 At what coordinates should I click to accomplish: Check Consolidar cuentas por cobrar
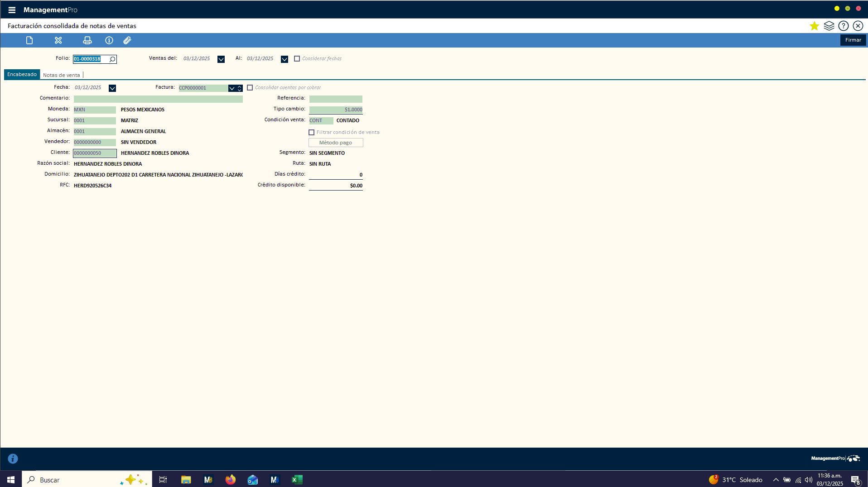coord(250,88)
